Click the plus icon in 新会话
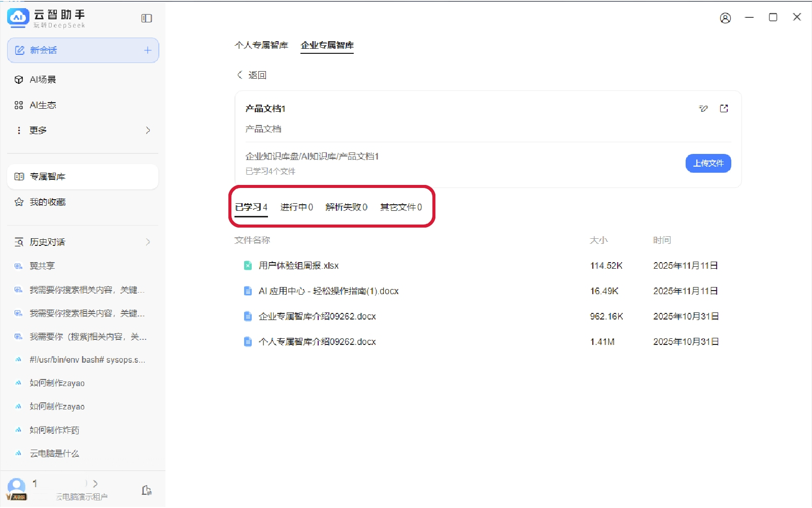 click(x=148, y=50)
